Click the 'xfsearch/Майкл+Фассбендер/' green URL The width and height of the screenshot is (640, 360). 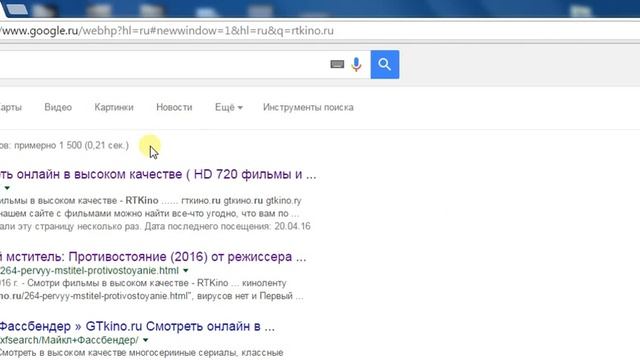69,340
